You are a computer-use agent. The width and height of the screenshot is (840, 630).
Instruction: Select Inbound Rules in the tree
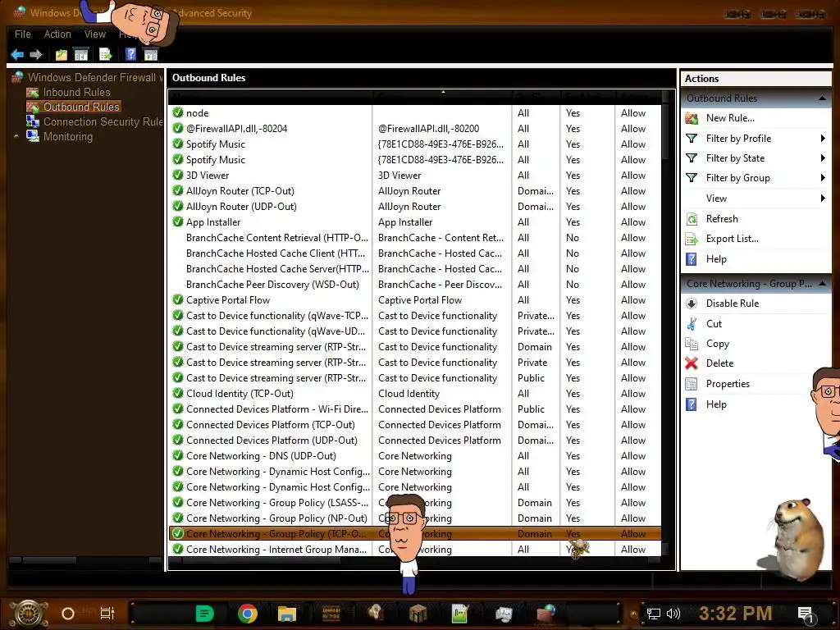[x=76, y=92]
